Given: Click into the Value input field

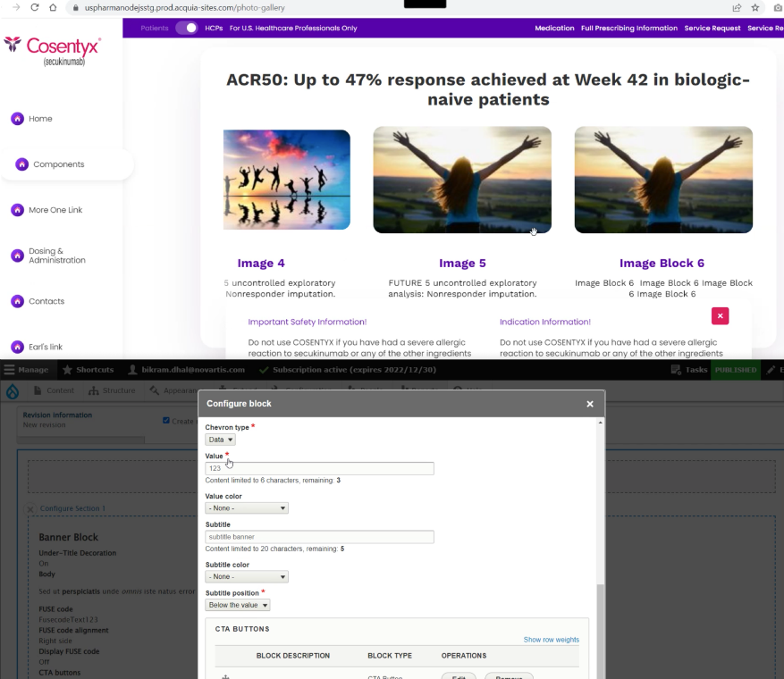Looking at the screenshot, I should coord(319,468).
